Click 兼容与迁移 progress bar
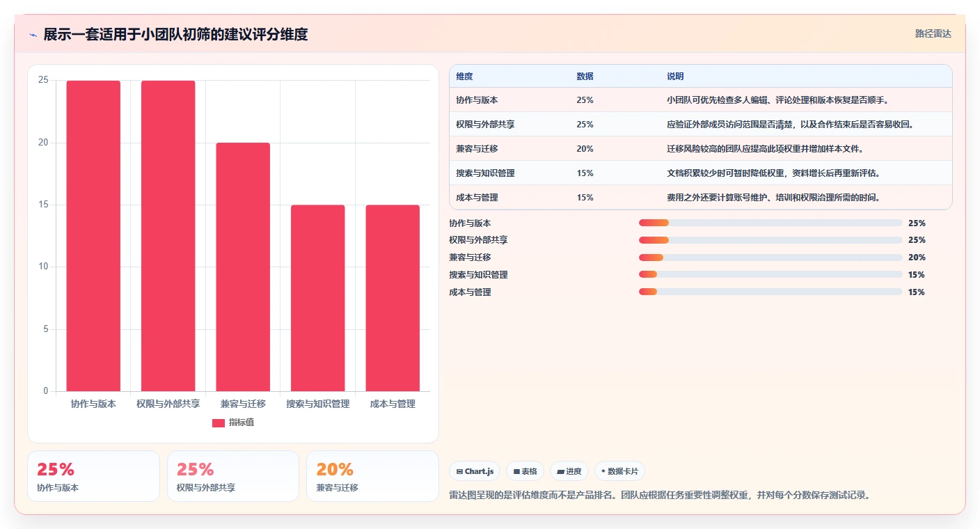This screenshot has width=980, height=529. pyautogui.click(x=770, y=258)
